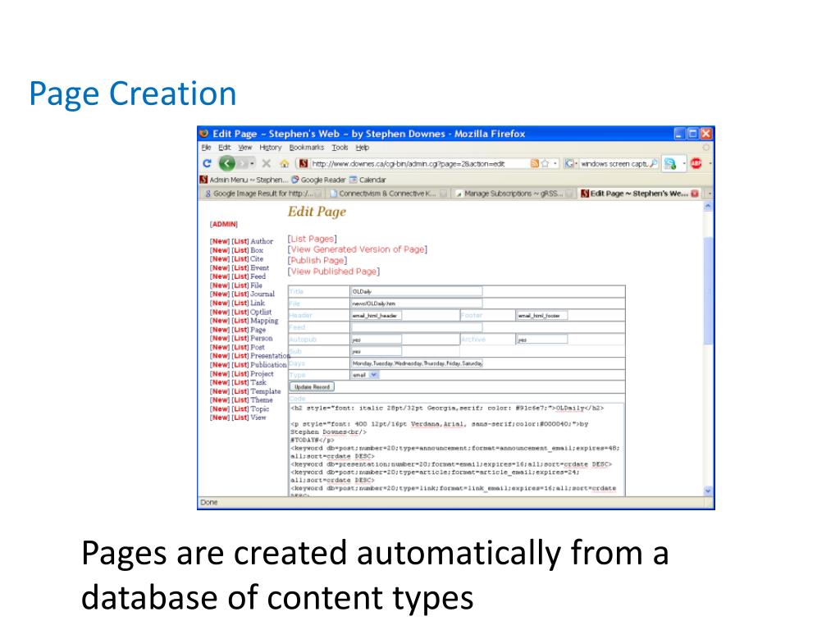Click New link beside Topic
840x630 pixels.
click(220, 409)
